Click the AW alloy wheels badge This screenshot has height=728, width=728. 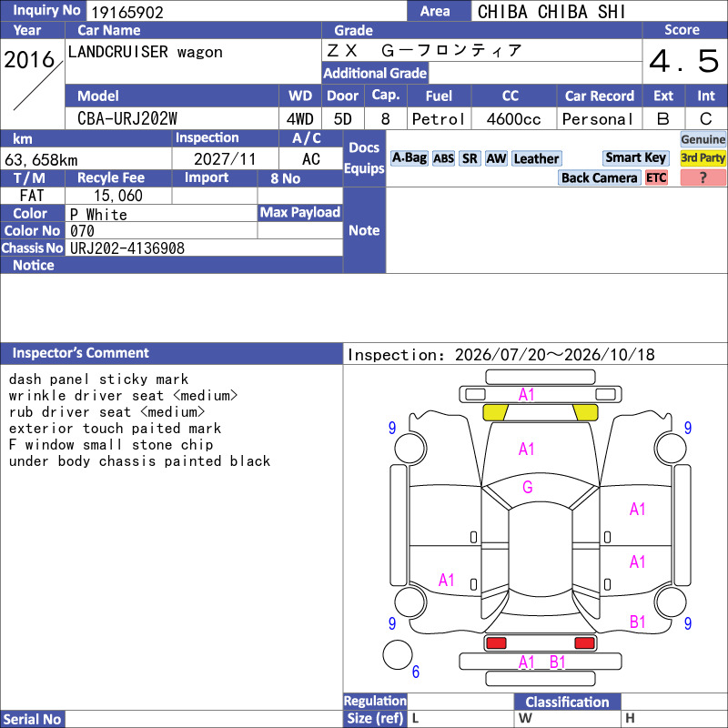pyautogui.click(x=496, y=158)
